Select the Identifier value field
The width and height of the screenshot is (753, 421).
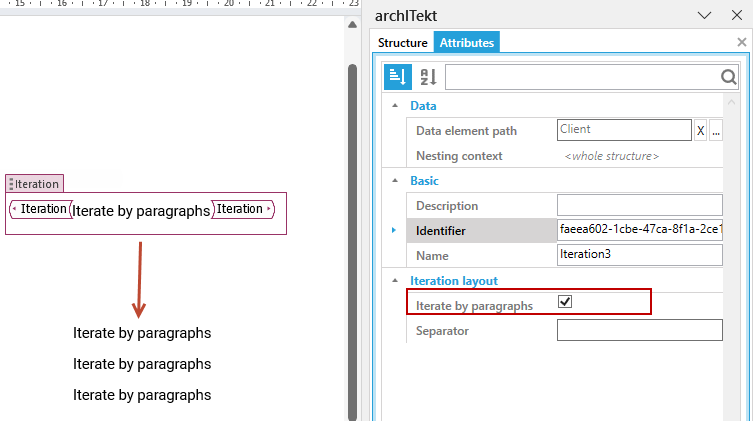[x=640, y=230]
